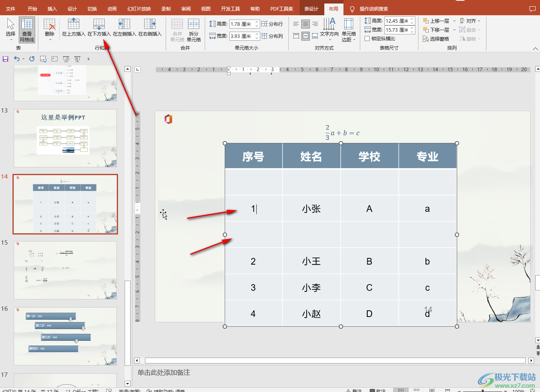Click the Split Cells icon
The width and height of the screenshot is (540, 392).
pyautogui.click(x=193, y=24)
